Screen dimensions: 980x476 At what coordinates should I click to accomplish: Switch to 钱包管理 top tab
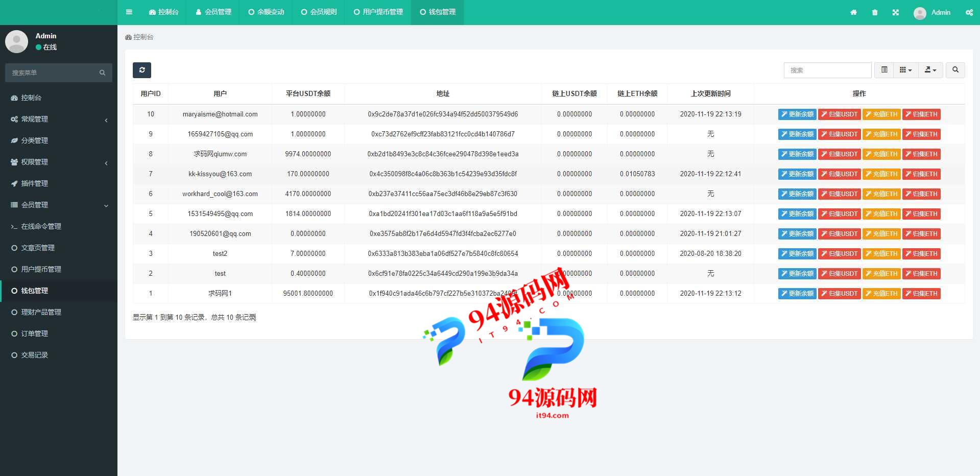coord(438,12)
